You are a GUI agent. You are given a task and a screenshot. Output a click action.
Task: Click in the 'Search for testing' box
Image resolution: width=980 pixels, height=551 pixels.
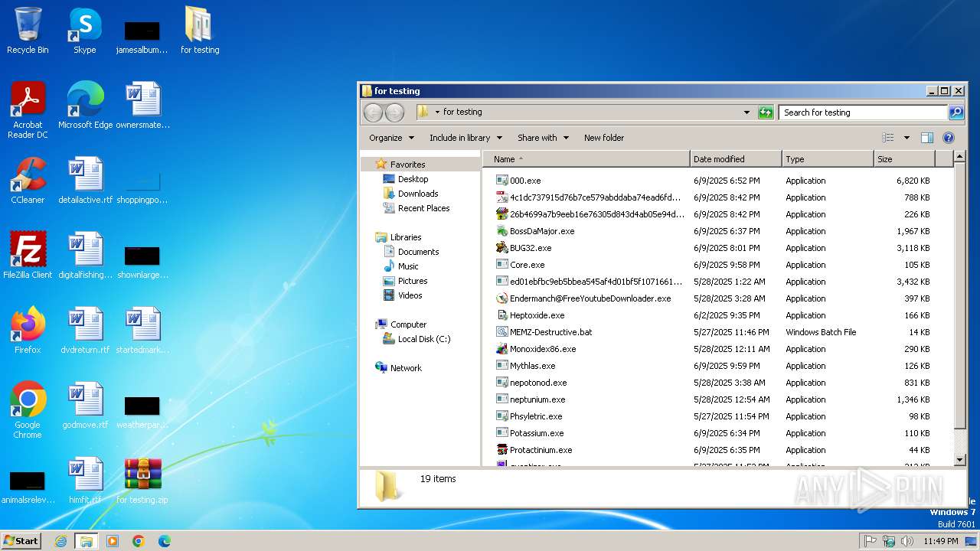(x=863, y=112)
